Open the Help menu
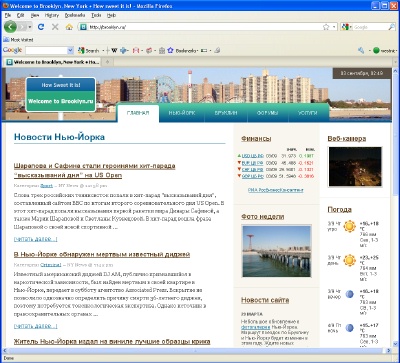The width and height of the screenshot is (400, 363). [x=111, y=15]
